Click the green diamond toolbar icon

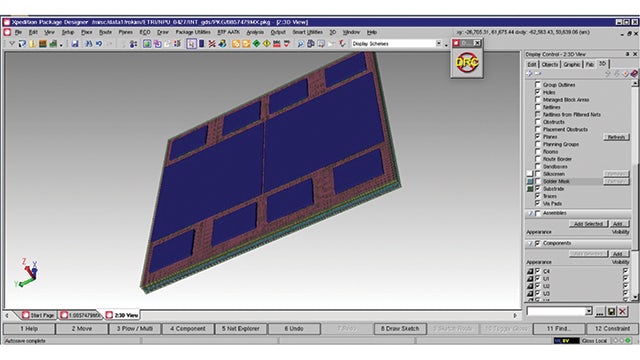click(x=256, y=44)
